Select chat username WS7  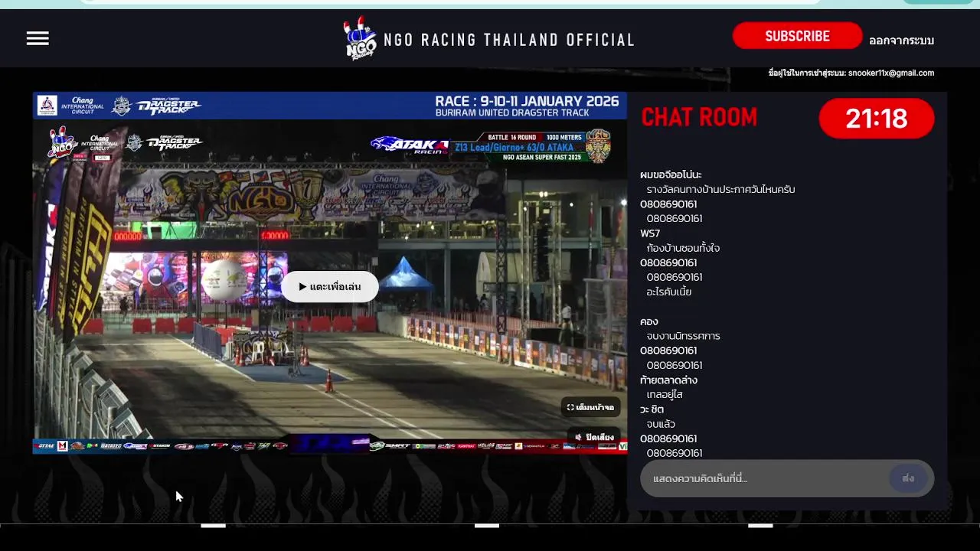(x=650, y=233)
